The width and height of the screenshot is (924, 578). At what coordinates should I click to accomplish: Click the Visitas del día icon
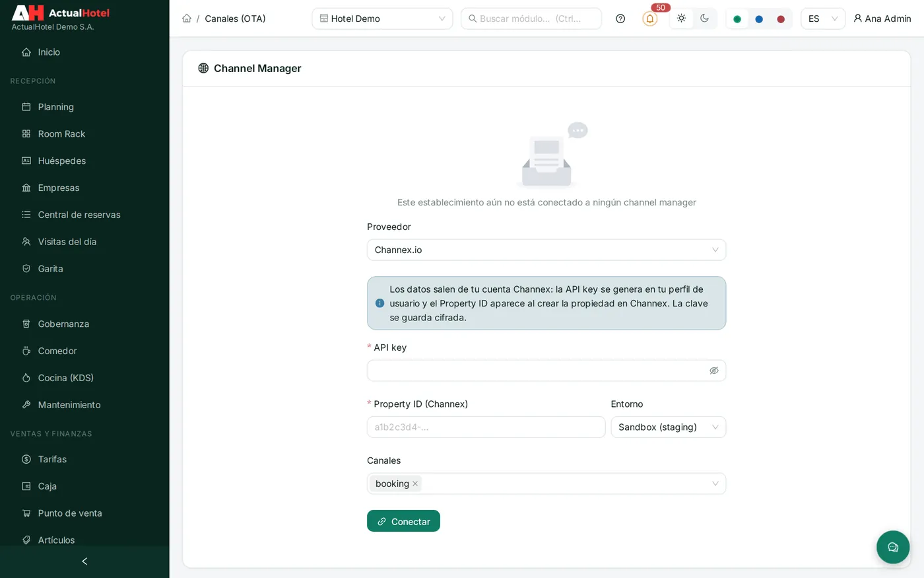26,242
